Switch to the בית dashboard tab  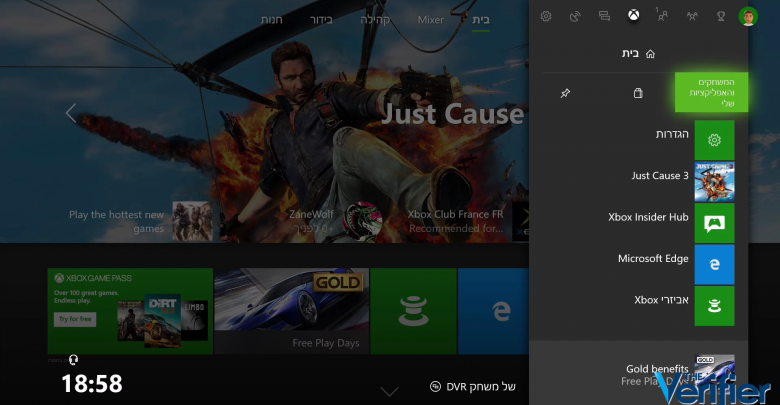click(481, 19)
